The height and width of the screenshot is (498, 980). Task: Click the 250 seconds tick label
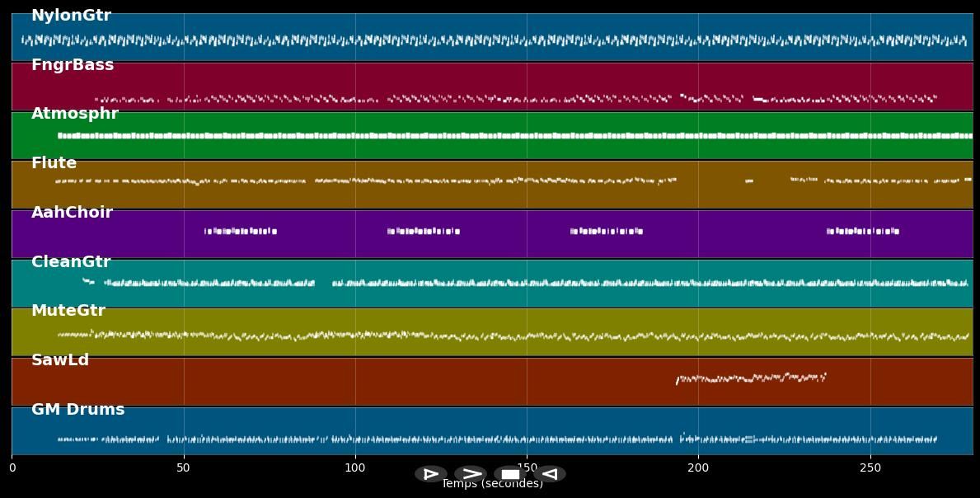[870, 468]
